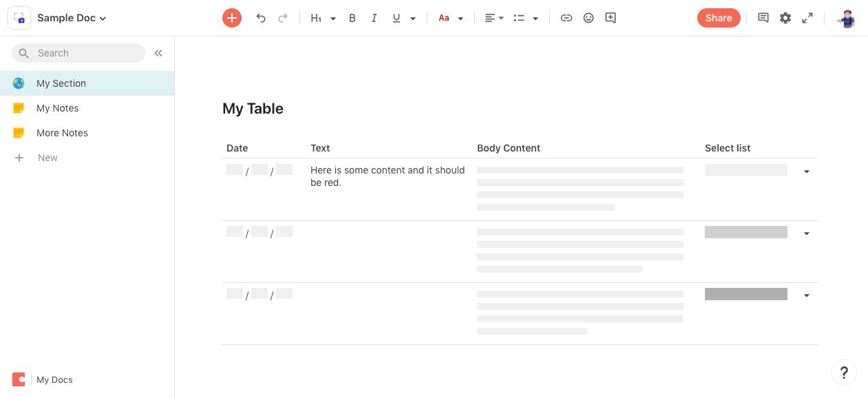
Task: Collapse the sidebar with double chevron
Action: pos(158,53)
